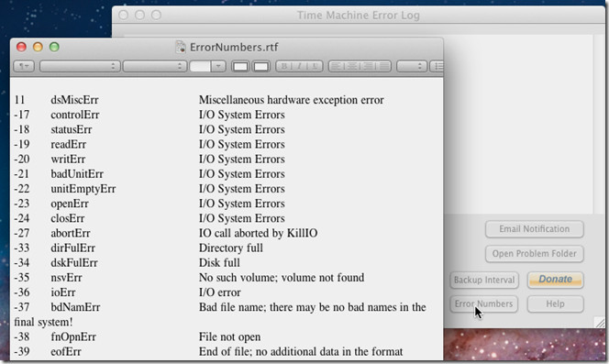Screen dimensions: 609x364
Task: Align text left
Action: (x=336, y=66)
